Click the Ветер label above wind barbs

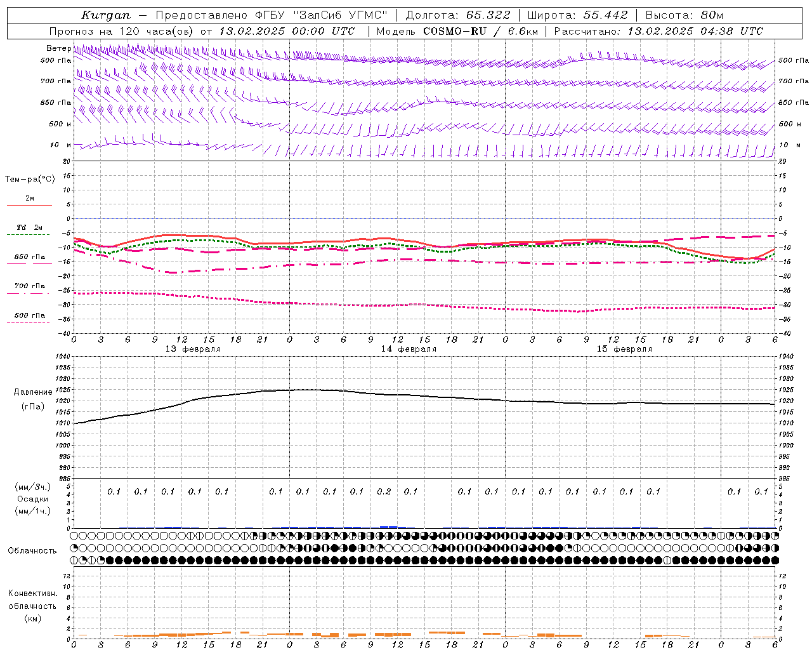coord(58,48)
